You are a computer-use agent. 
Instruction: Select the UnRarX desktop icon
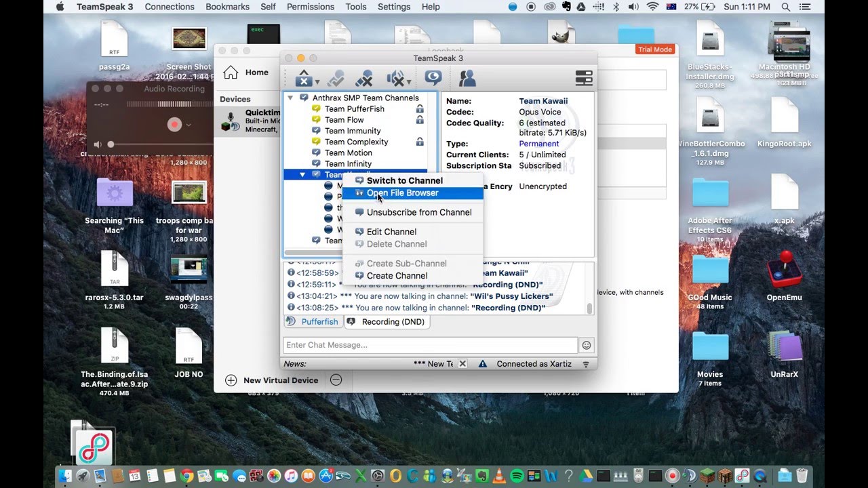[x=785, y=352]
